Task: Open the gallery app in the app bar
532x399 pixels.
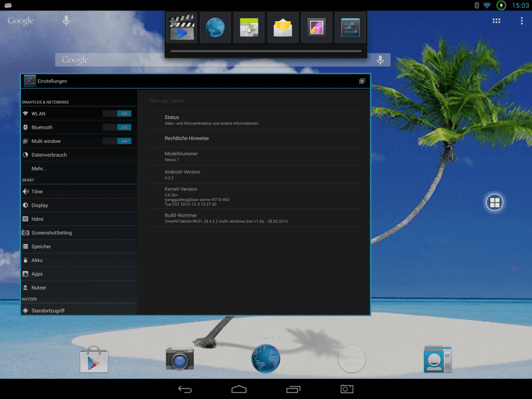Action: [316, 28]
